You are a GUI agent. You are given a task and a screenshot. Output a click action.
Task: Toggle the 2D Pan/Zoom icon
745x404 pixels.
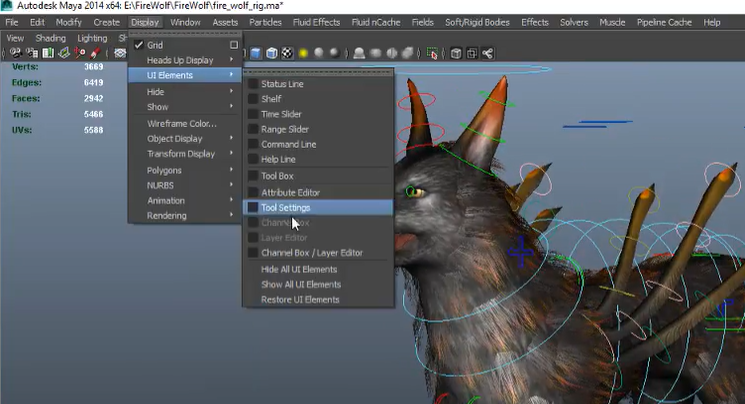79,53
